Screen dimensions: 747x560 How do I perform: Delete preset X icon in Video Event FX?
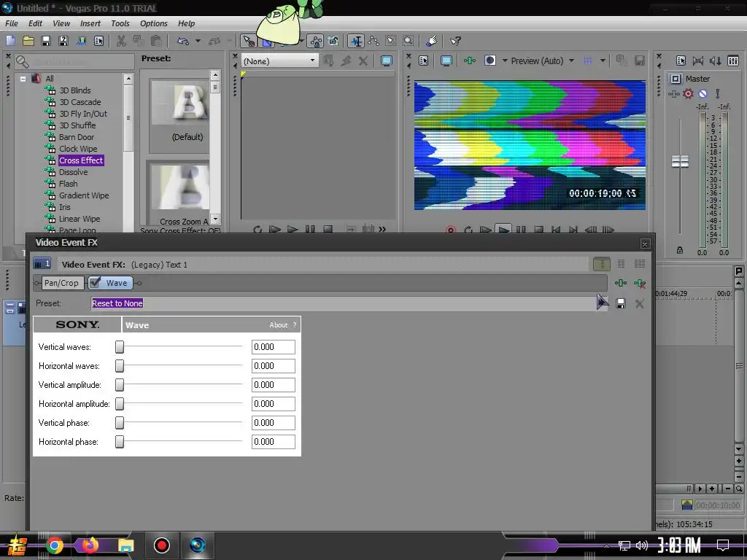click(x=639, y=303)
